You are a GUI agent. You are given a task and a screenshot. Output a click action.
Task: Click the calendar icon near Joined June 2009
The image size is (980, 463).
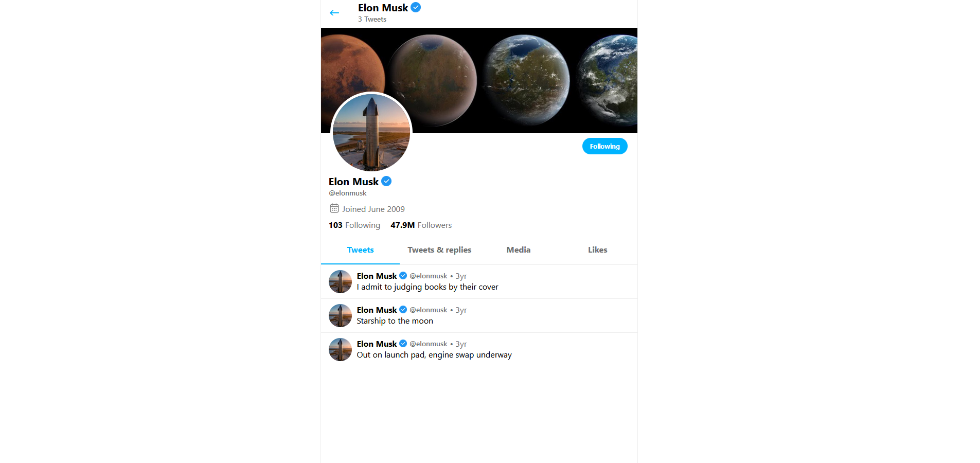pos(334,208)
